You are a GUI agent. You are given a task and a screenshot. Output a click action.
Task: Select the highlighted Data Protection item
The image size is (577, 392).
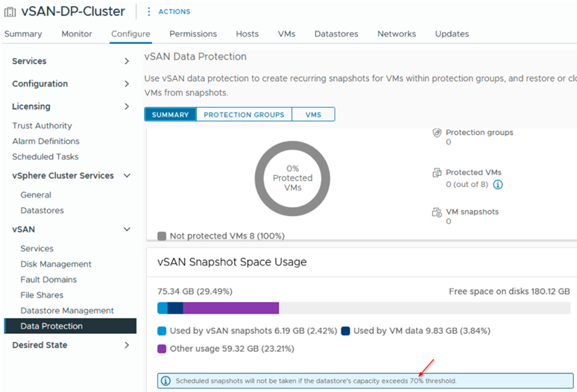[x=70, y=326]
